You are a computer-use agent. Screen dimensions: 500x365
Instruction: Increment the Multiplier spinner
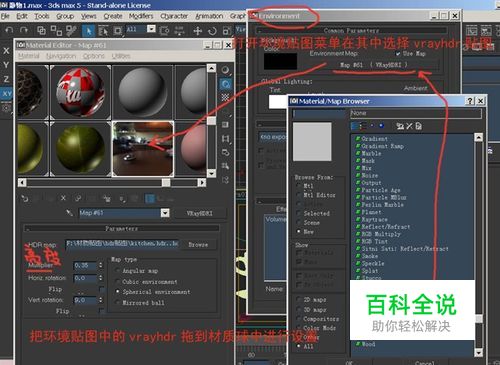[101, 263]
